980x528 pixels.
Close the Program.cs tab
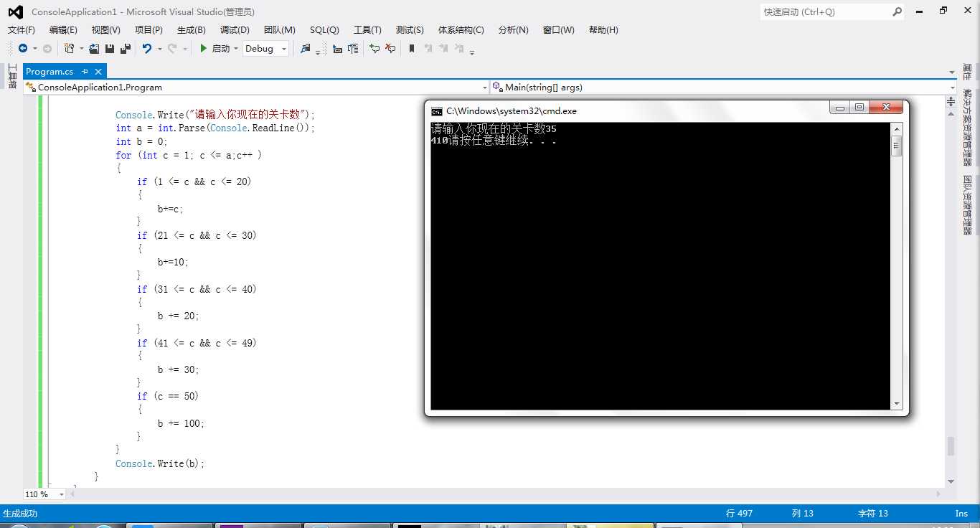[98, 72]
